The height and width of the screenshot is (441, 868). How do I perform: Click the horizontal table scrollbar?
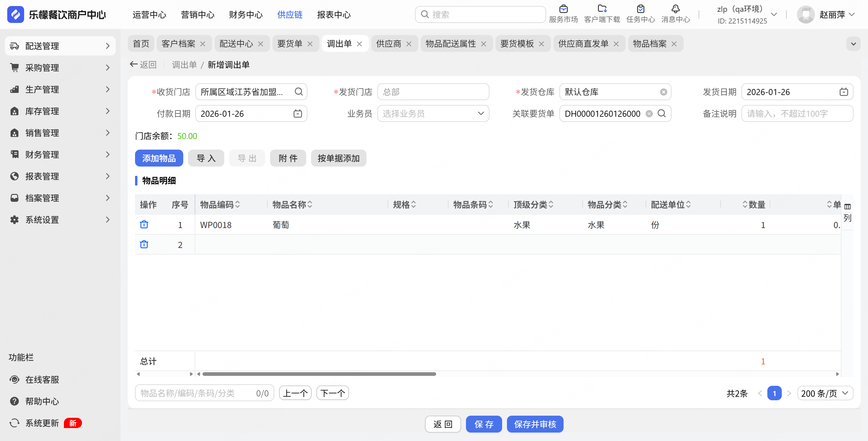tap(319, 374)
